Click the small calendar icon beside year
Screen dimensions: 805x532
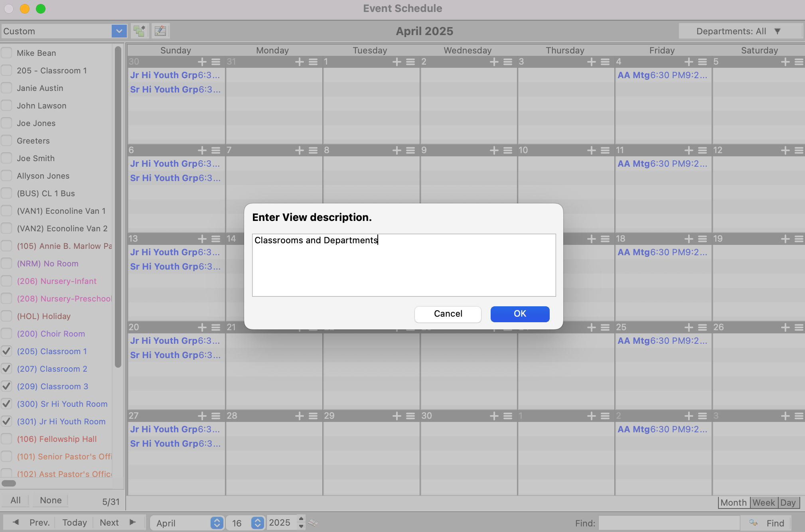(x=313, y=522)
